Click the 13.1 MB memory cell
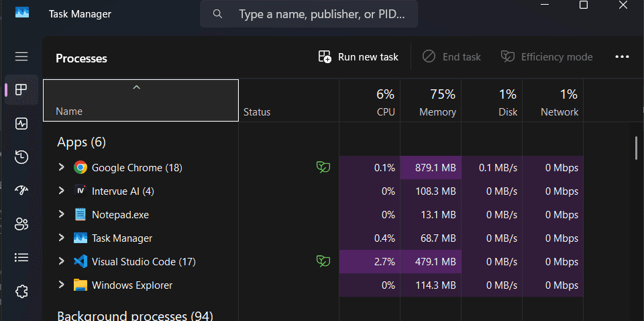 pyautogui.click(x=431, y=214)
